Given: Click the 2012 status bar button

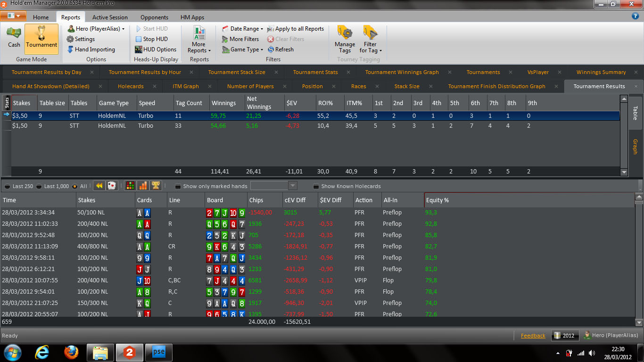Looking at the screenshot, I should 565,336.
